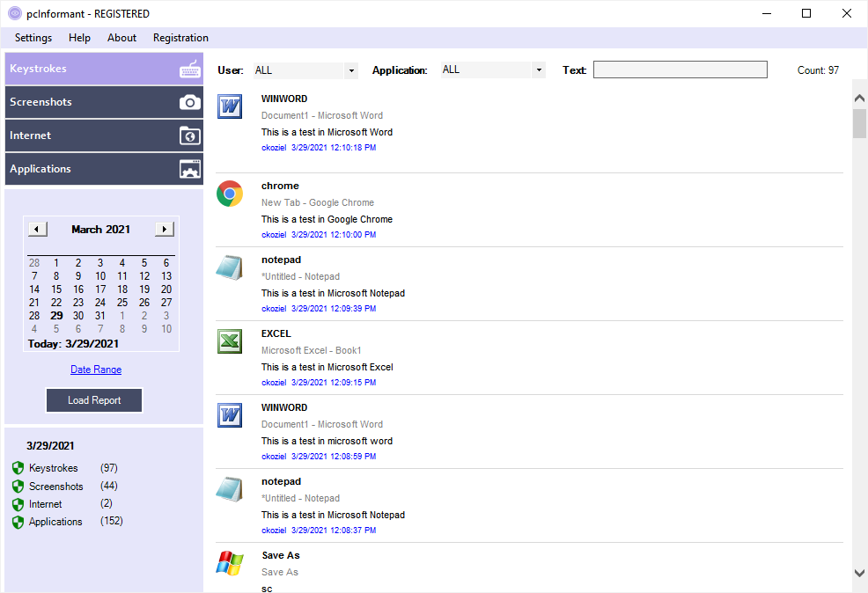Select March 15 in the calendar
Screen dimensions: 868x593
pos(56,289)
